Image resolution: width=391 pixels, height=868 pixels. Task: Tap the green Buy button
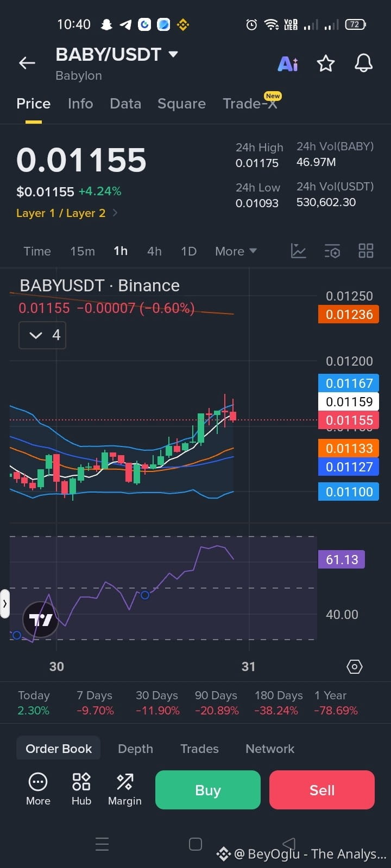pyautogui.click(x=208, y=790)
